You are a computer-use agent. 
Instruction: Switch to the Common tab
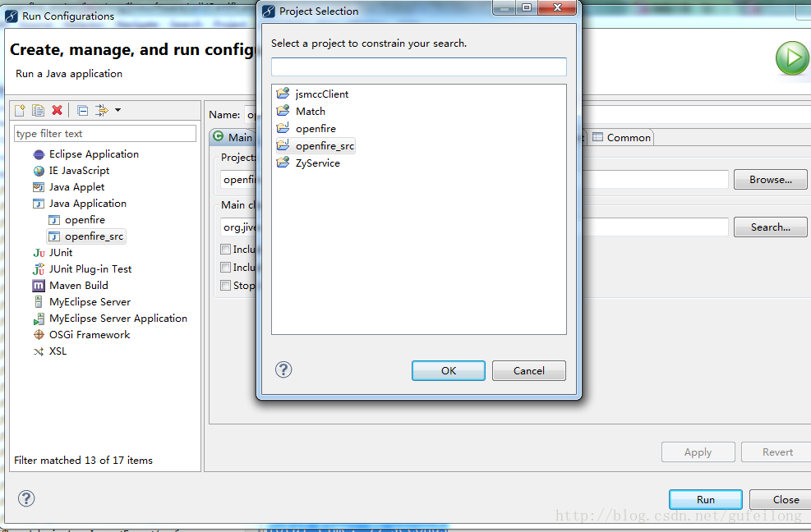[x=622, y=138]
